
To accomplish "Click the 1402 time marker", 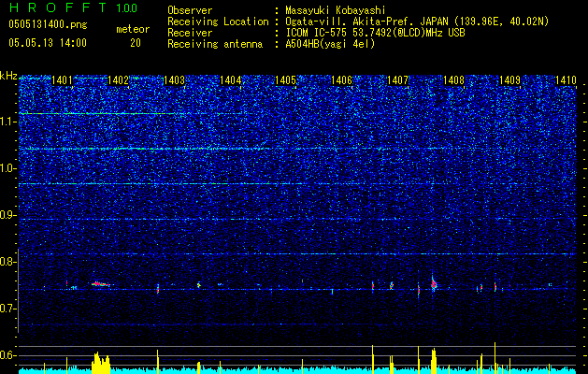I will pyautogui.click(x=118, y=80).
